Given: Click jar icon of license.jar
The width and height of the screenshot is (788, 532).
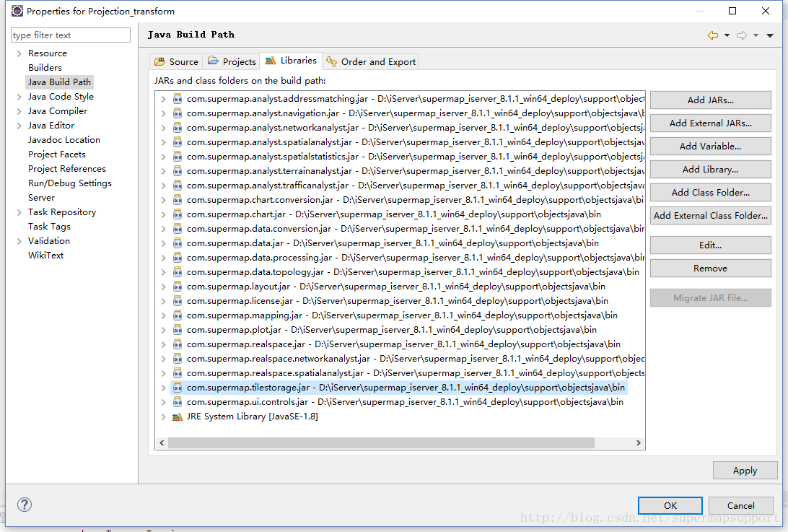Looking at the screenshot, I should point(178,301).
